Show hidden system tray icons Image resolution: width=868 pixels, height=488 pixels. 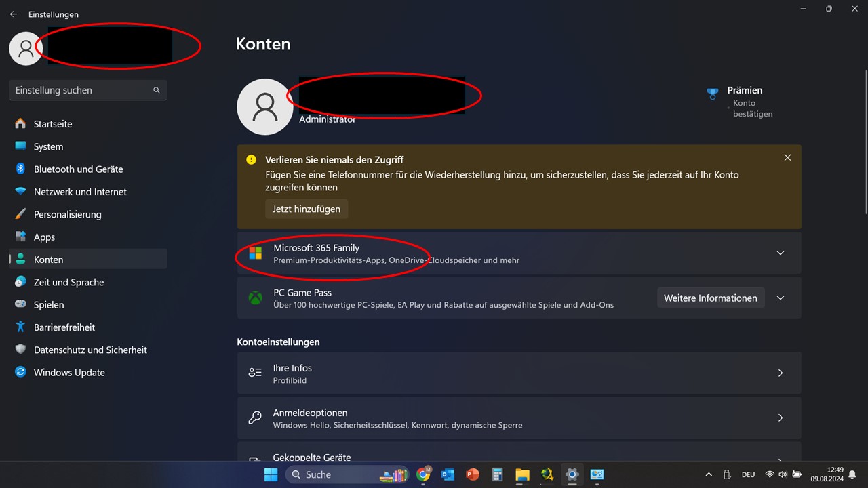point(708,474)
